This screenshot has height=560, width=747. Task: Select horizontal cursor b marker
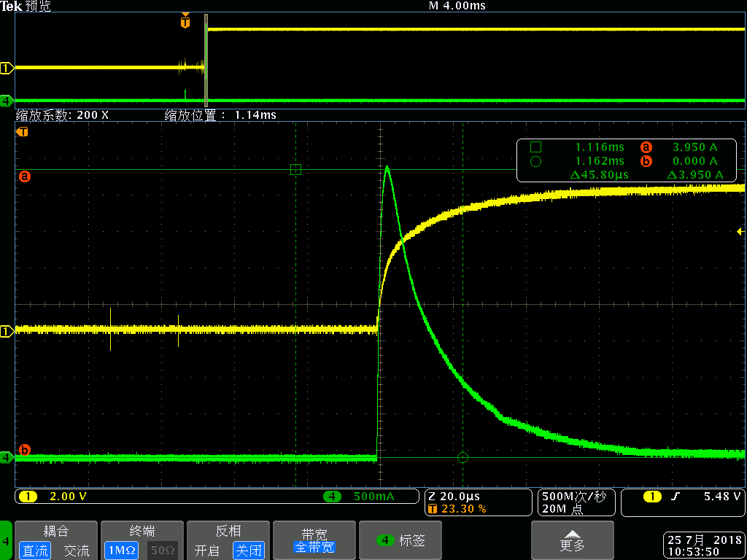[x=24, y=449]
